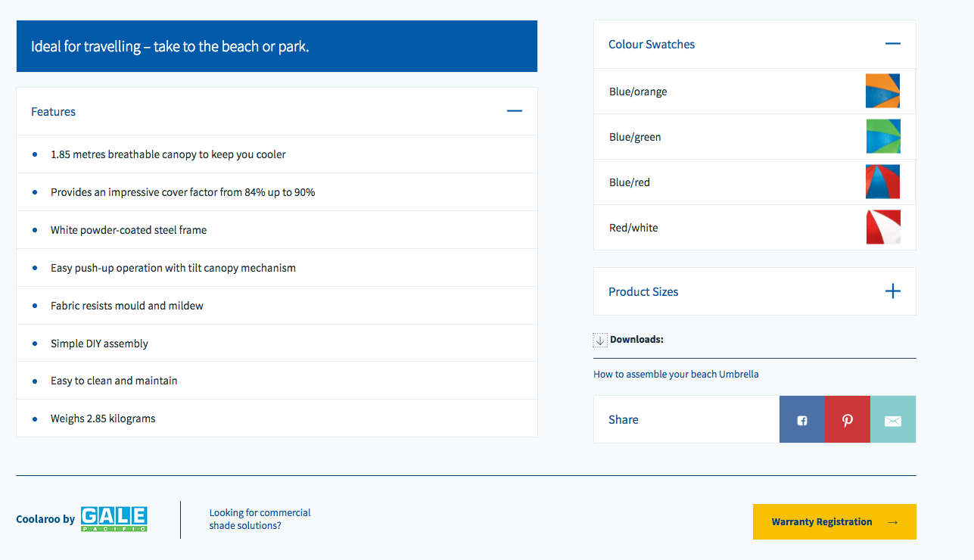The width and height of the screenshot is (974, 560).
Task: Click the Product Sizes heading
Action: [643, 292]
